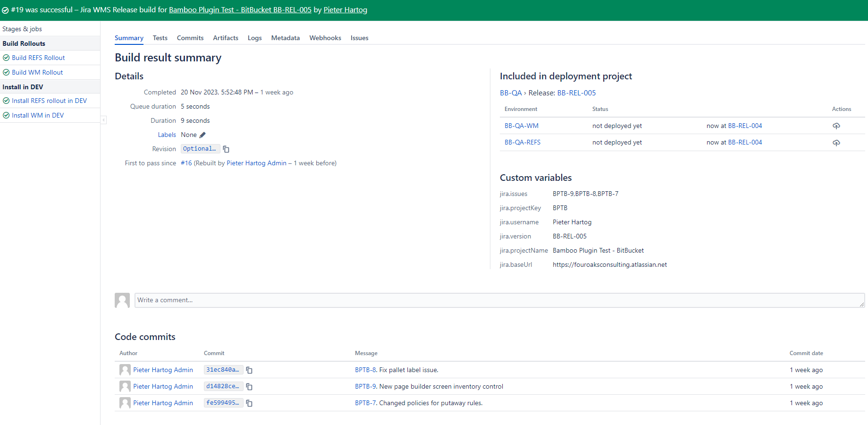
Task: Open Bamboo Plugin Test plan link in header
Action: (240, 10)
